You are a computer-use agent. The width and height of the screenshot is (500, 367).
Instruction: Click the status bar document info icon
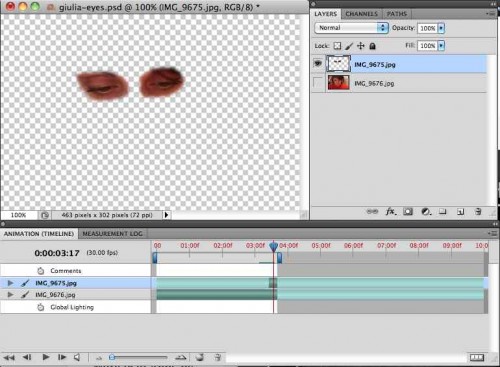click(45, 215)
